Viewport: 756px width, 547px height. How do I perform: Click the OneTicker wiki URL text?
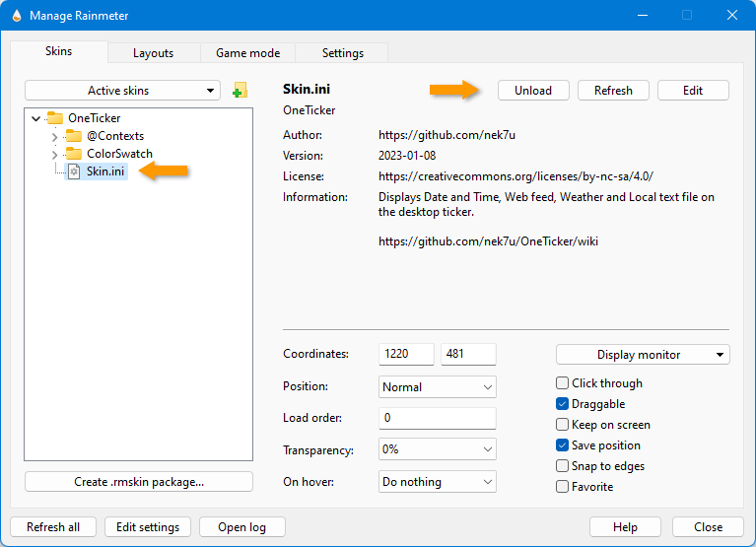[x=488, y=241]
